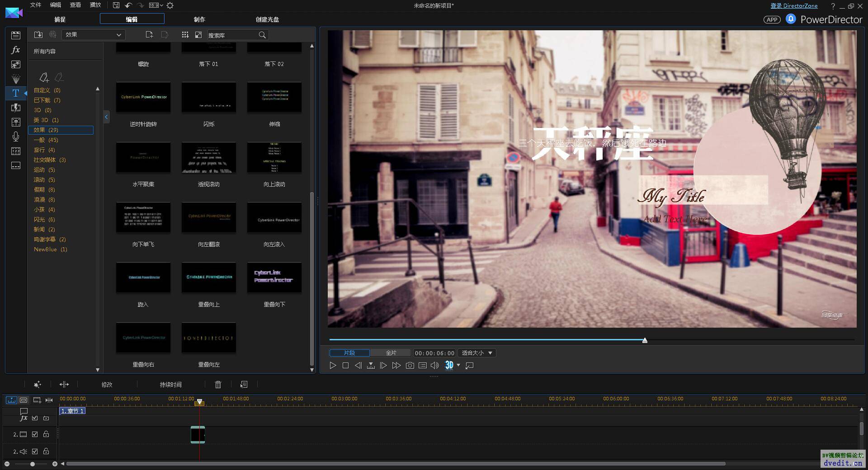
Task: Click the 登录 DirectorZone link
Action: [794, 6]
